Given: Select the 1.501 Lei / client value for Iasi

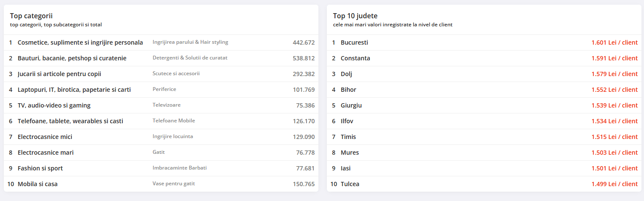Looking at the screenshot, I should pyautogui.click(x=614, y=168).
